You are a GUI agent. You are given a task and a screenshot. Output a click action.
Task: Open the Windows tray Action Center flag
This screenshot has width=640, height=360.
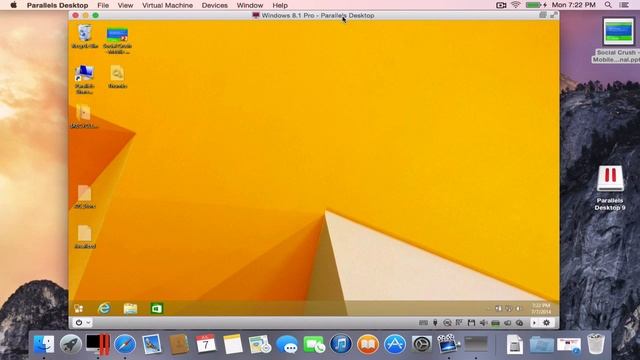pos(498,309)
